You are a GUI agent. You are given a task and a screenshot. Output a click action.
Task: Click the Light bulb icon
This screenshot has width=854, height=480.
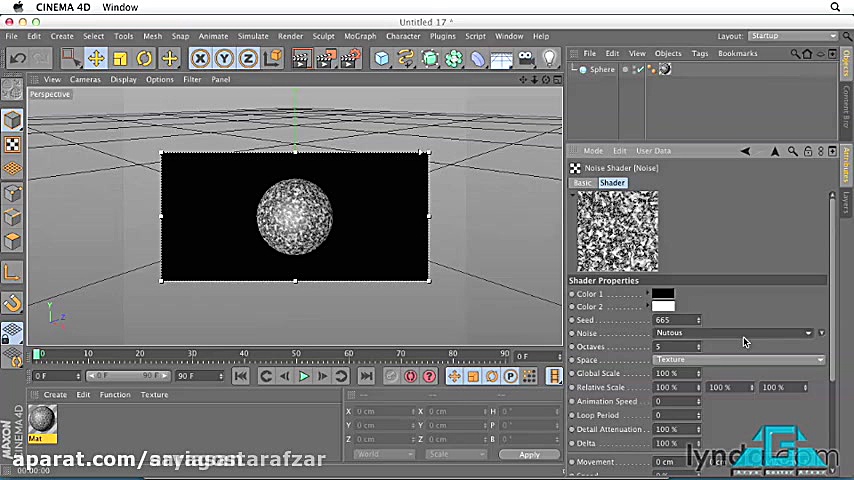(x=549, y=59)
